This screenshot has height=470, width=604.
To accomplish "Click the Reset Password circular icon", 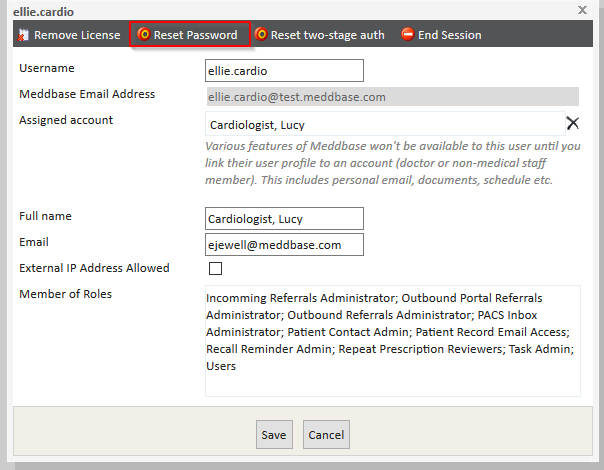I will [x=144, y=35].
